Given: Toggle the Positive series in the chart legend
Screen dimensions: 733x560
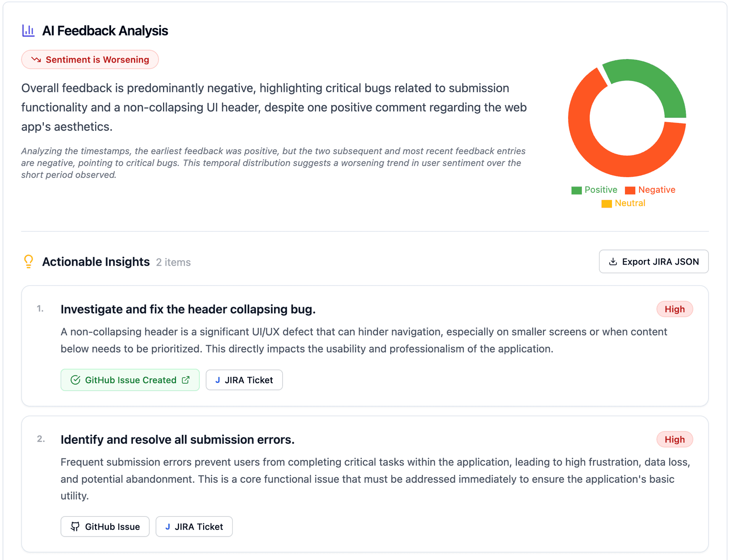Looking at the screenshot, I should click(594, 190).
